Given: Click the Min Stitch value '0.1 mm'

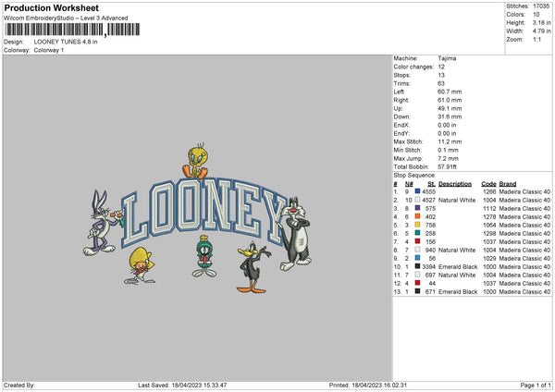Looking at the screenshot, I should coord(448,150).
